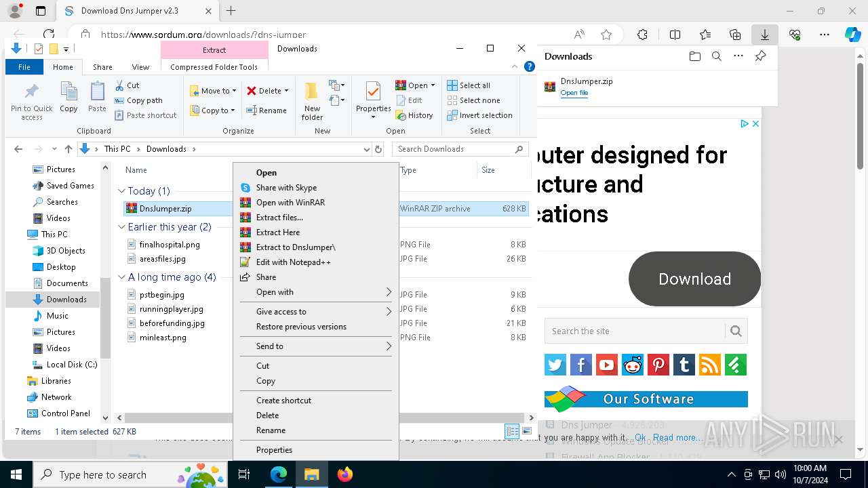This screenshot has height=488, width=868.
Task: Select Edit with Notepad++
Action: [316, 262]
